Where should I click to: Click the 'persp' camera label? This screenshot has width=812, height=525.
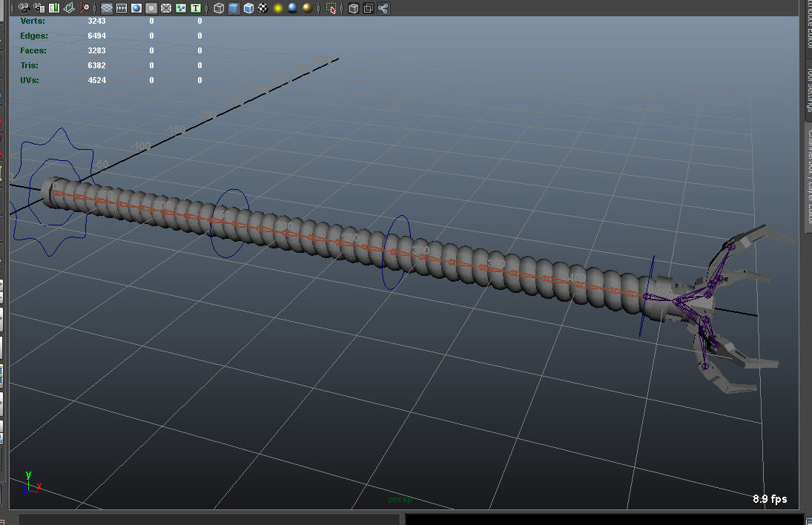(400, 500)
